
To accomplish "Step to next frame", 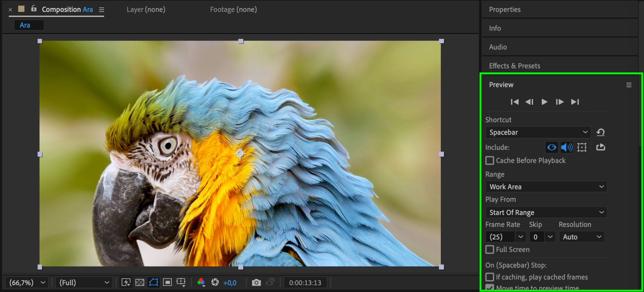I will coord(559,102).
